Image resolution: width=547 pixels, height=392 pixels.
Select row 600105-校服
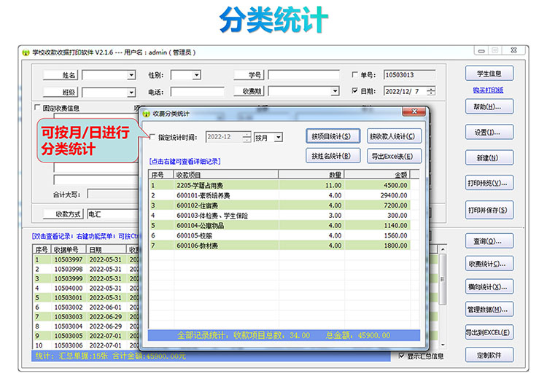(280, 235)
